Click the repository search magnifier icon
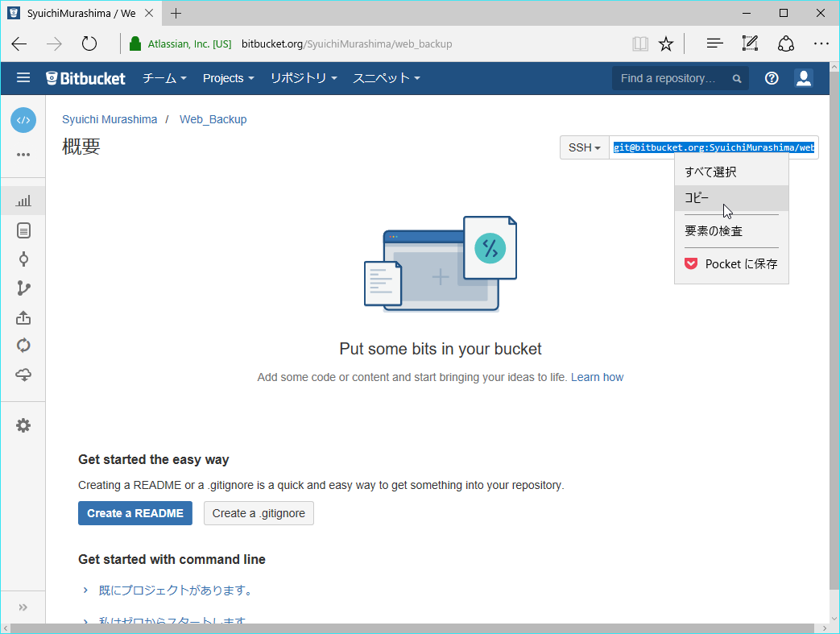This screenshot has width=840, height=634. 737,79
